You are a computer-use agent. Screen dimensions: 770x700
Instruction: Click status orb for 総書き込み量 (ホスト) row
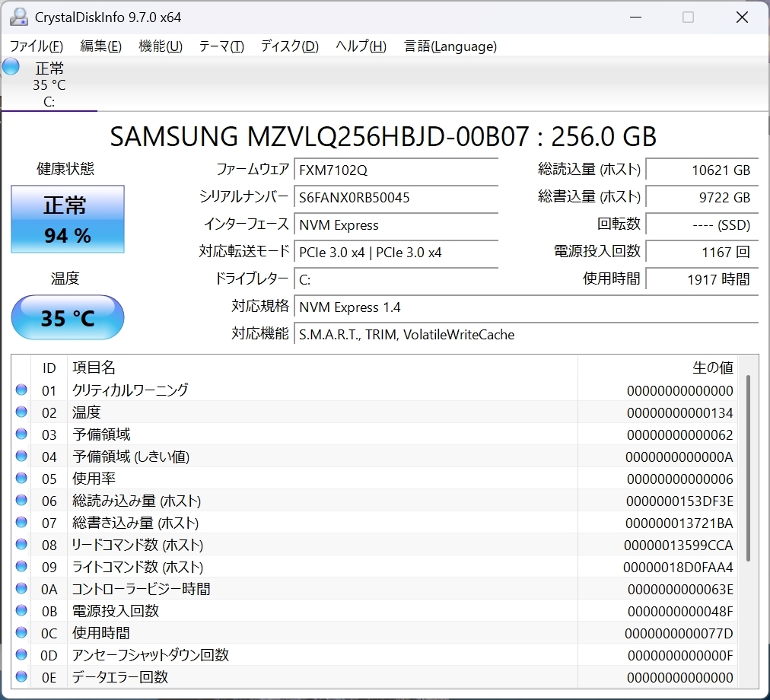coord(21,523)
